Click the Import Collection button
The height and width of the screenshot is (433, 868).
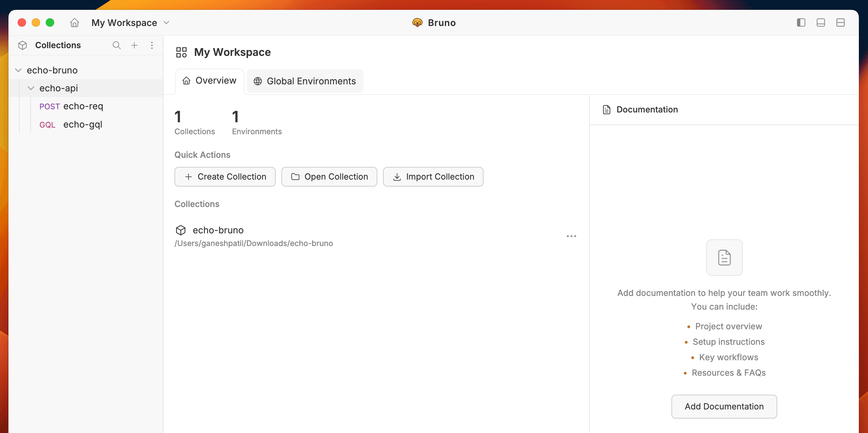click(x=433, y=177)
